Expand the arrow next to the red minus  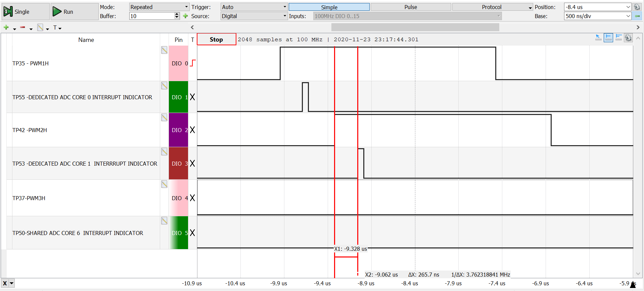[31, 29]
